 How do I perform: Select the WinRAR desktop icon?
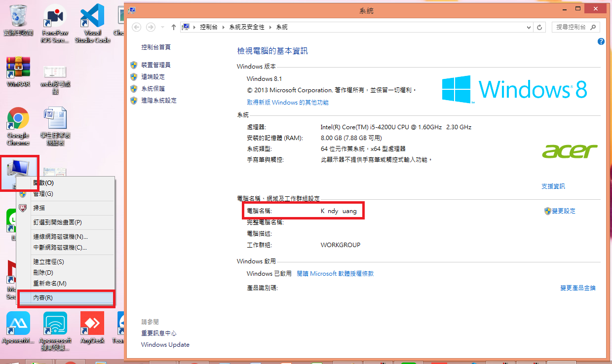(18, 72)
